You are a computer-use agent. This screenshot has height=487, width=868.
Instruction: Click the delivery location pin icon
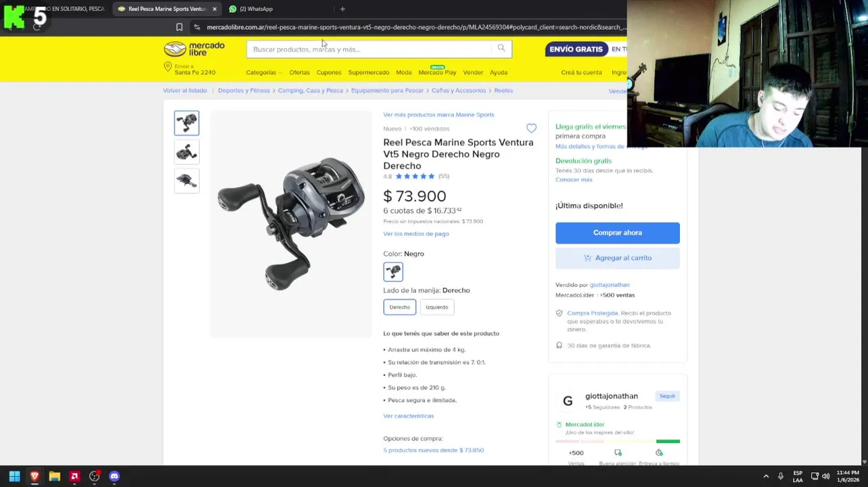coord(168,66)
